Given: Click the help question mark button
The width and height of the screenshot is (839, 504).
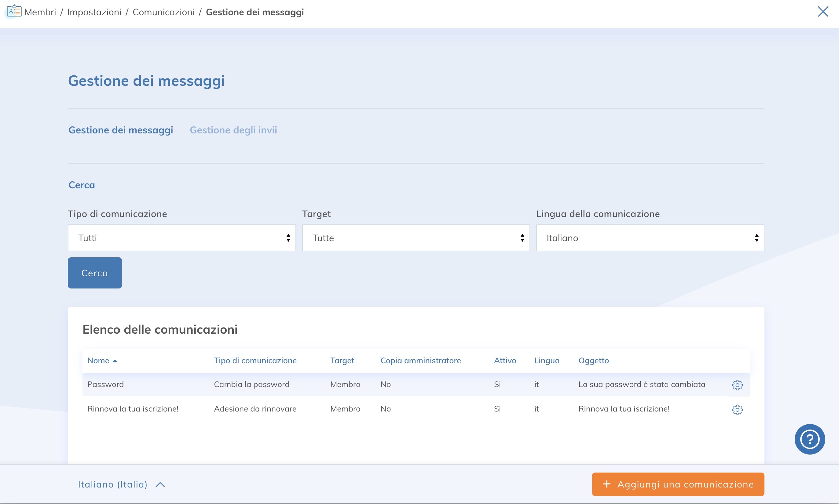Looking at the screenshot, I should [x=809, y=439].
